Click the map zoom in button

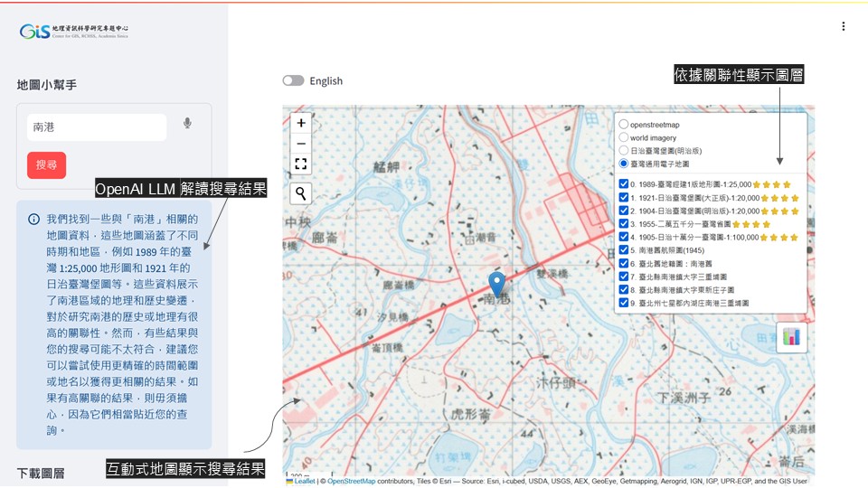pos(301,122)
